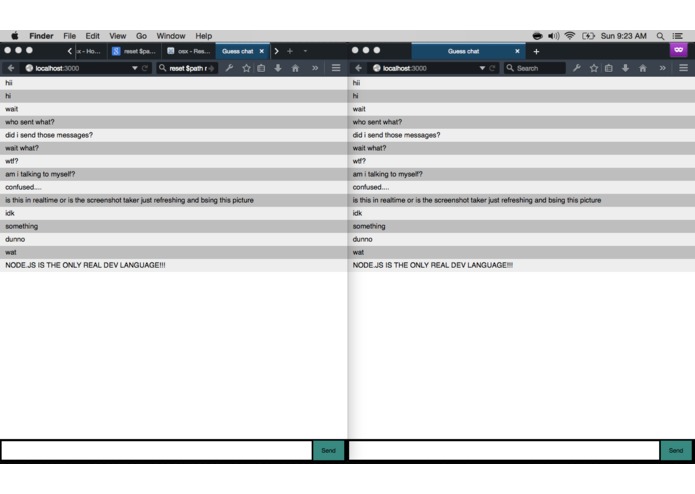This screenshot has width=695, height=494.
Task: Click Send button in left window
Action: (328, 451)
